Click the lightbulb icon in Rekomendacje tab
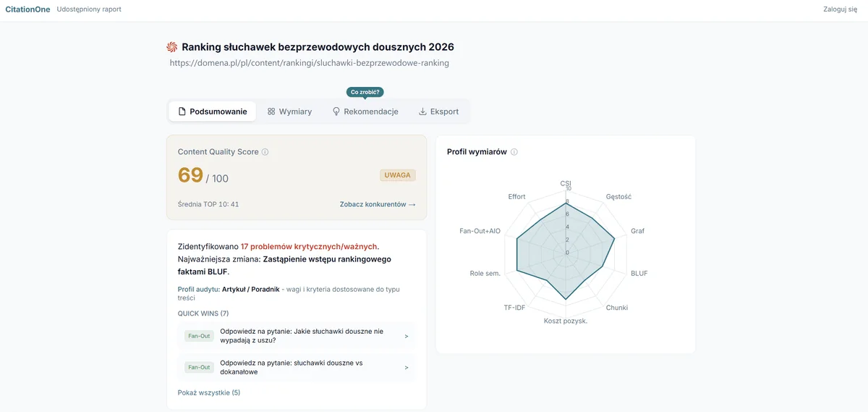The image size is (868, 412). [x=336, y=112]
